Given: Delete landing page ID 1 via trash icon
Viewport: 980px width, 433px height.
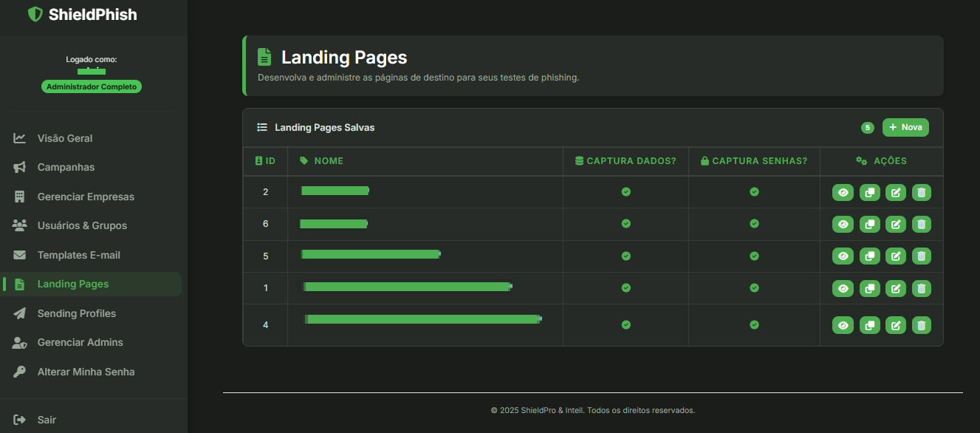Looking at the screenshot, I should click(921, 288).
